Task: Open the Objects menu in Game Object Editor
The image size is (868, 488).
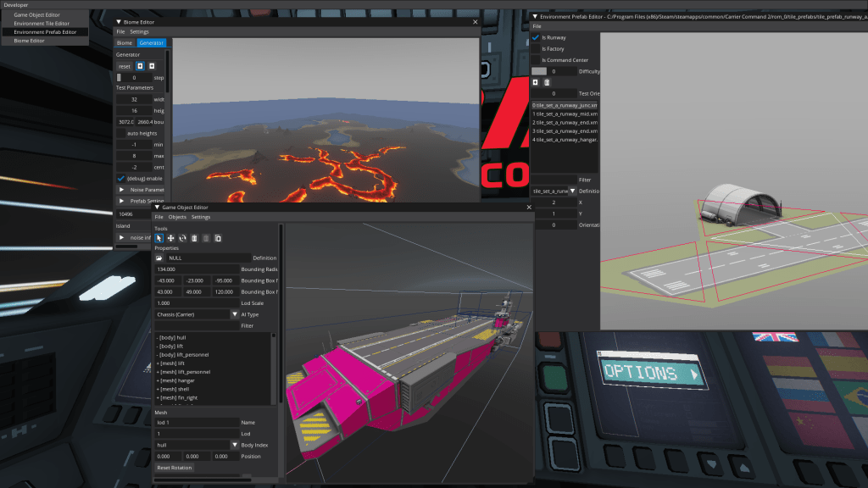Action: 177,217
